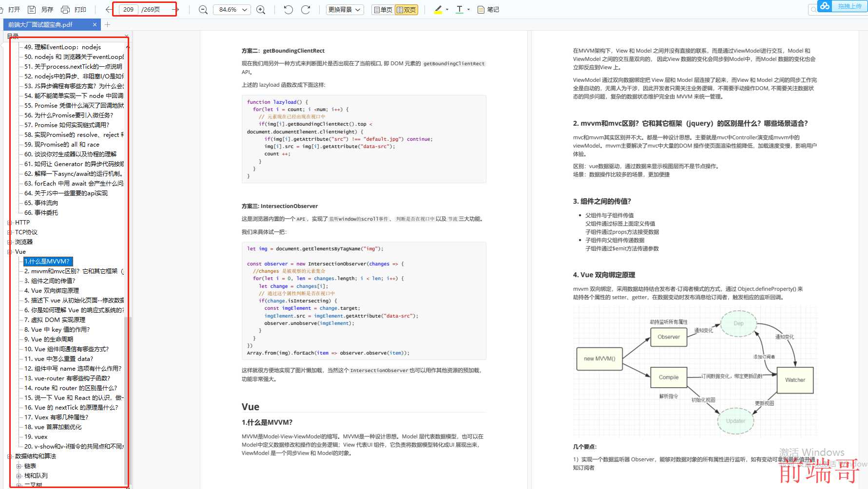868x489 pixels.
Task: Expand the 浏览器 outline node
Action: click(10, 242)
